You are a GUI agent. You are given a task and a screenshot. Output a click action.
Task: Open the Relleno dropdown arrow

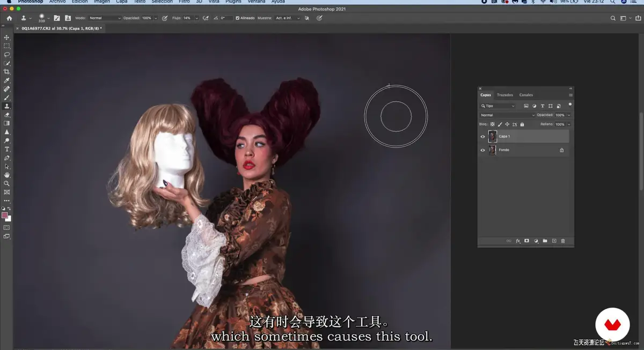568,124
